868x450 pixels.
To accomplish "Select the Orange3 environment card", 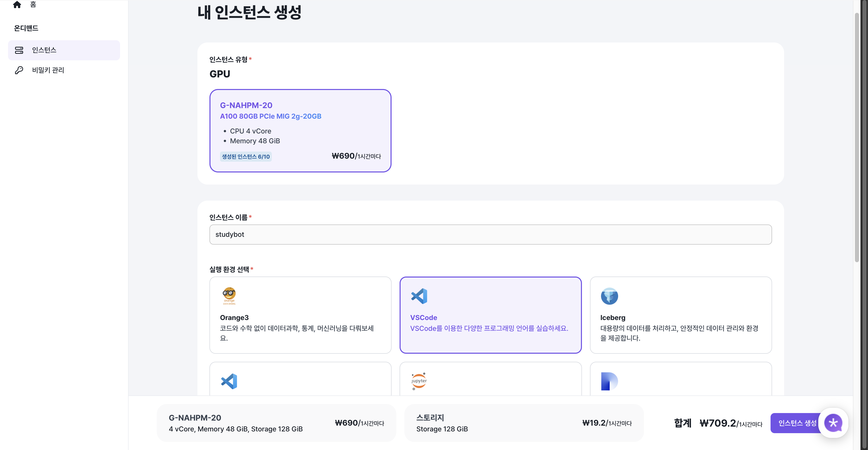I will click(300, 315).
